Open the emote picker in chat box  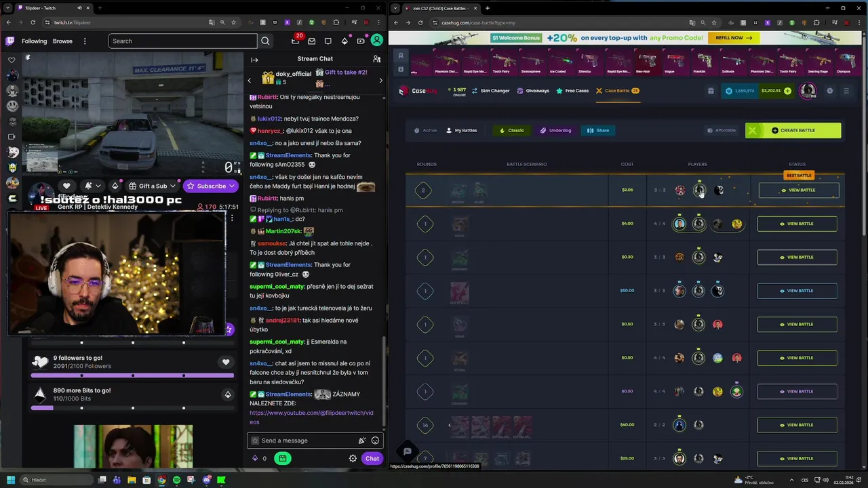pos(375,441)
